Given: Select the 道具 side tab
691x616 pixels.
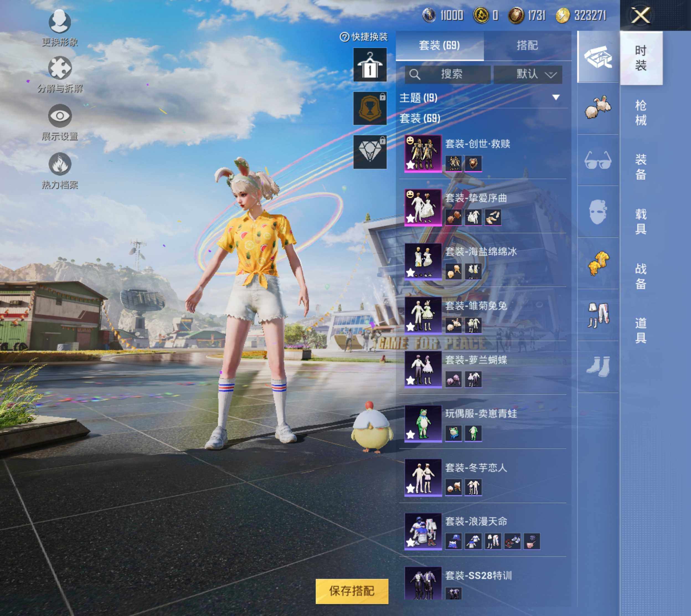Looking at the screenshot, I should [641, 330].
